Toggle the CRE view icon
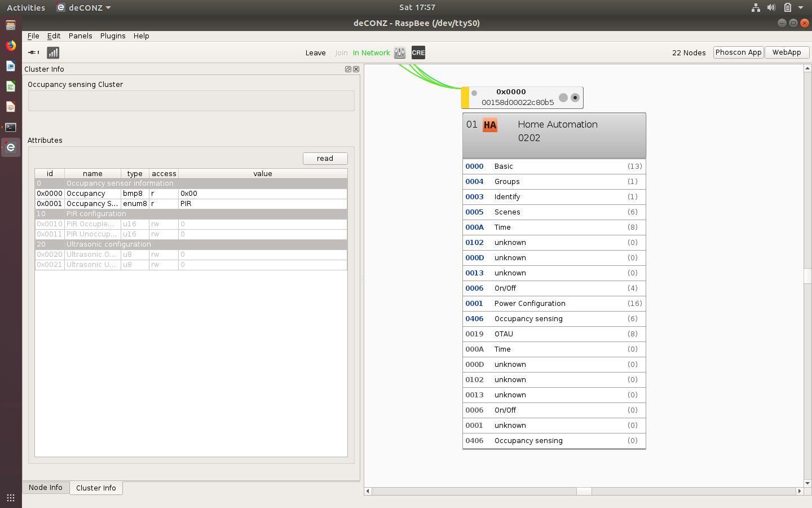The width and height of the screenshot is (812, 508). [418, 52]
